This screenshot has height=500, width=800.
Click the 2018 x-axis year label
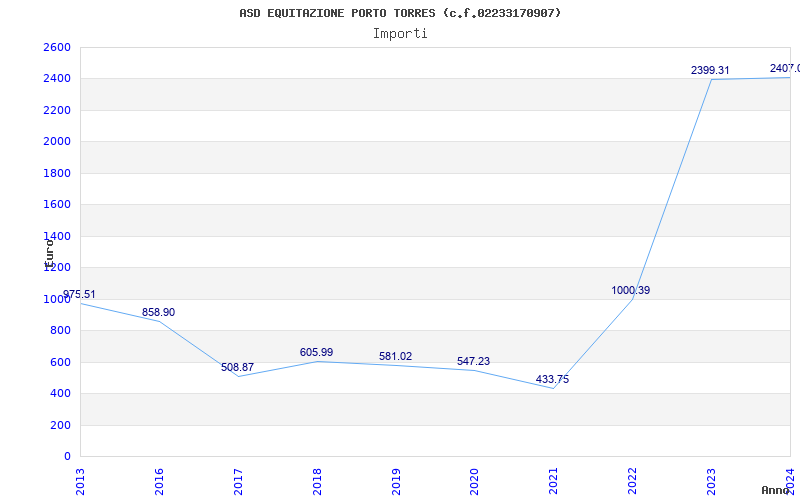pyautogui.click(x=317, y=482)
